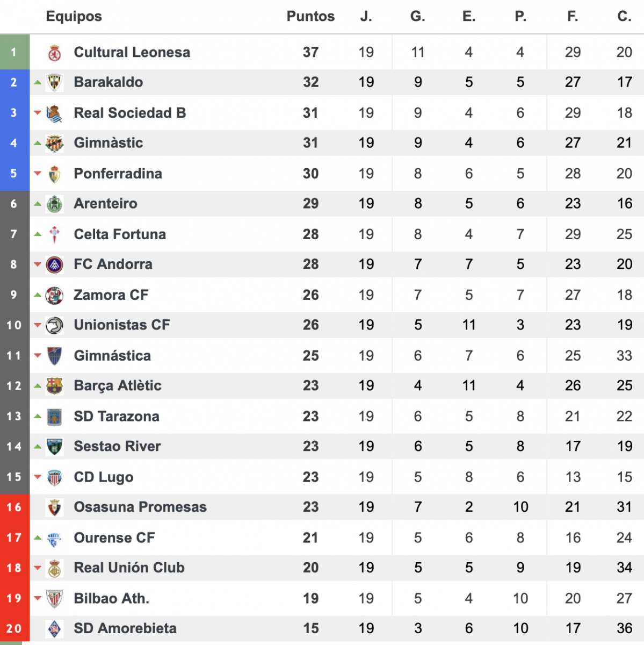The height and width of the screenshot is (645, 644).
Task: Click the SD Amorebieta club badge
Action: click(x=54, y=629)
